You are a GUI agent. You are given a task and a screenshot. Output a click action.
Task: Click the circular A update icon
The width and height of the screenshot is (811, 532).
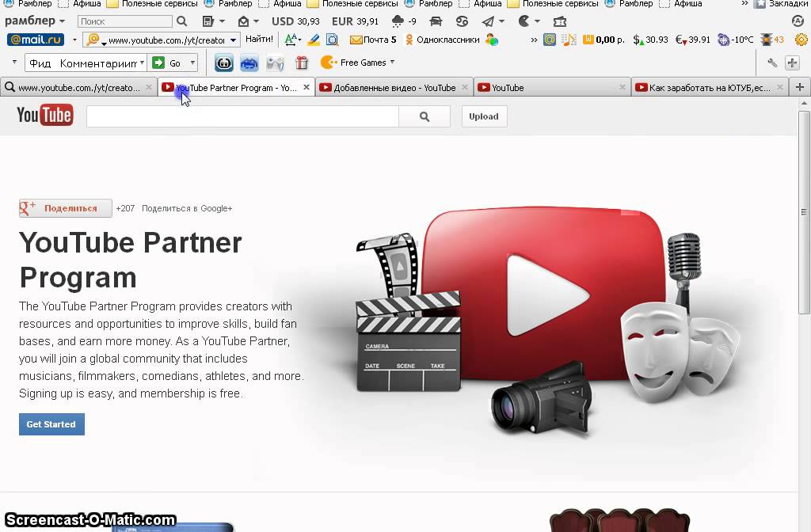(x=798, y=21)
